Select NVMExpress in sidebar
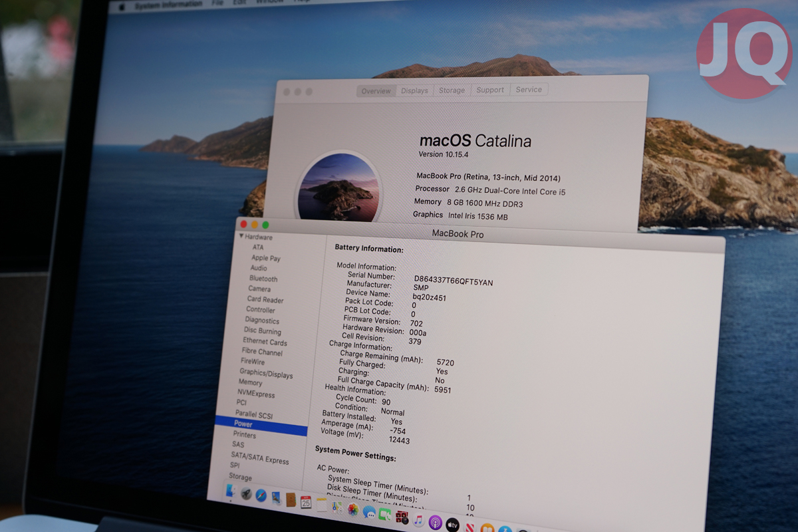 pyautogui.click(x=256, y=394)
